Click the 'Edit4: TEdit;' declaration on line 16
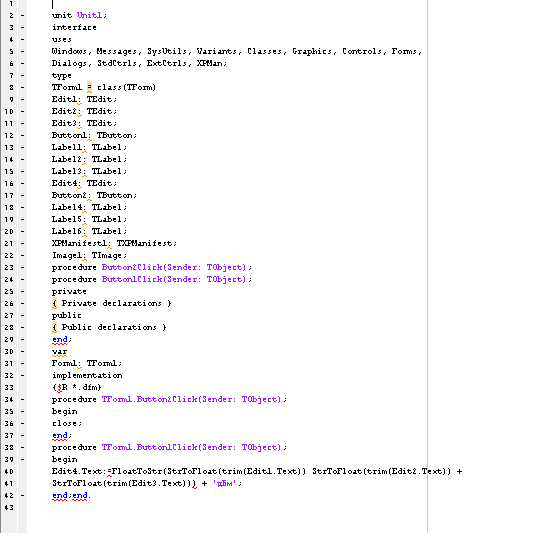 [85, 183]
